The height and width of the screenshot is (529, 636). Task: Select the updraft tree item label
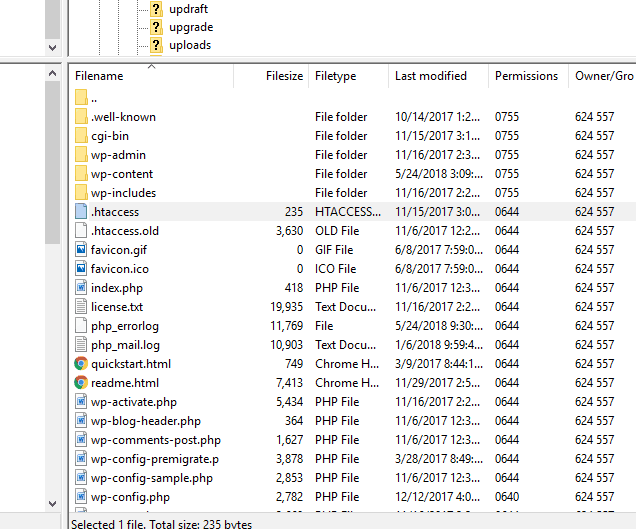(188, 9)
